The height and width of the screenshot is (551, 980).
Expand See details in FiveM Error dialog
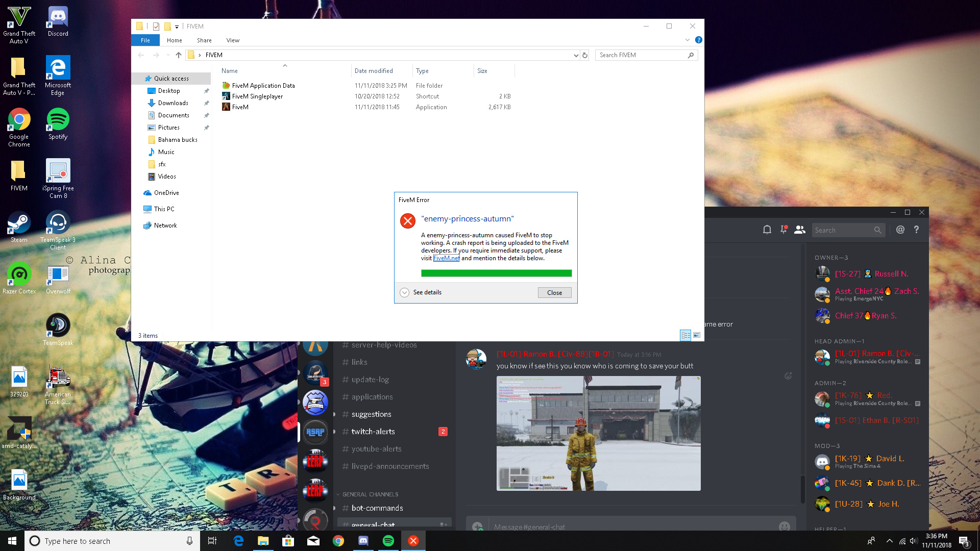pos(421,292)
